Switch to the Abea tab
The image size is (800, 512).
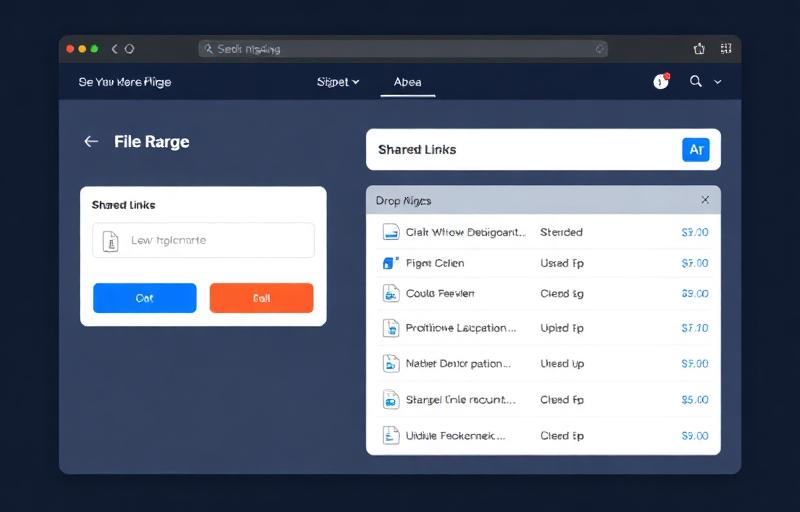click(x=408, y=82)
